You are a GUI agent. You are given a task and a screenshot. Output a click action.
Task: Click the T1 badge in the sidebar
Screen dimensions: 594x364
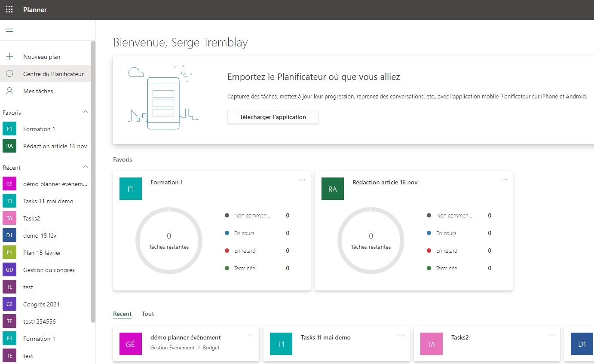[9, 201]
